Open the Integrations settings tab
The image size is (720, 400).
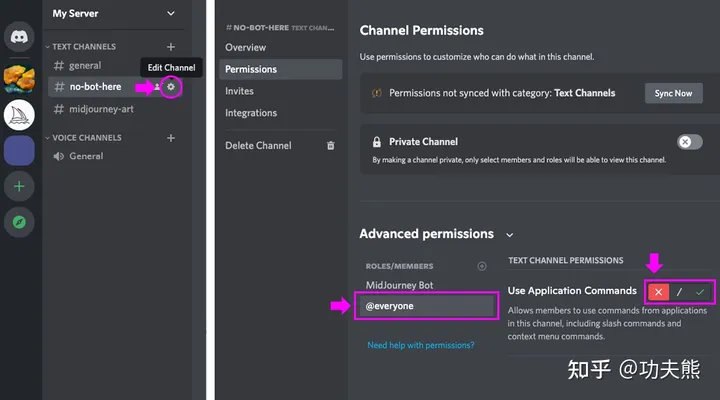pyautogui.click(x=251, y=113)
